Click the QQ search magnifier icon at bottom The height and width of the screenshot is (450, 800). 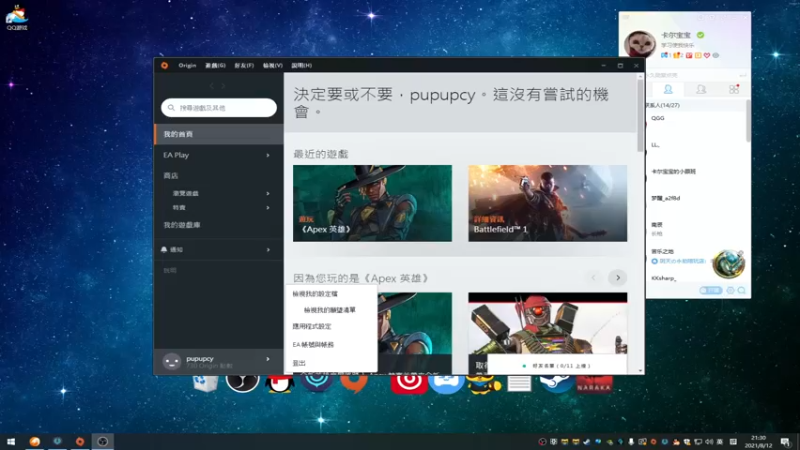tap(741, 290)
